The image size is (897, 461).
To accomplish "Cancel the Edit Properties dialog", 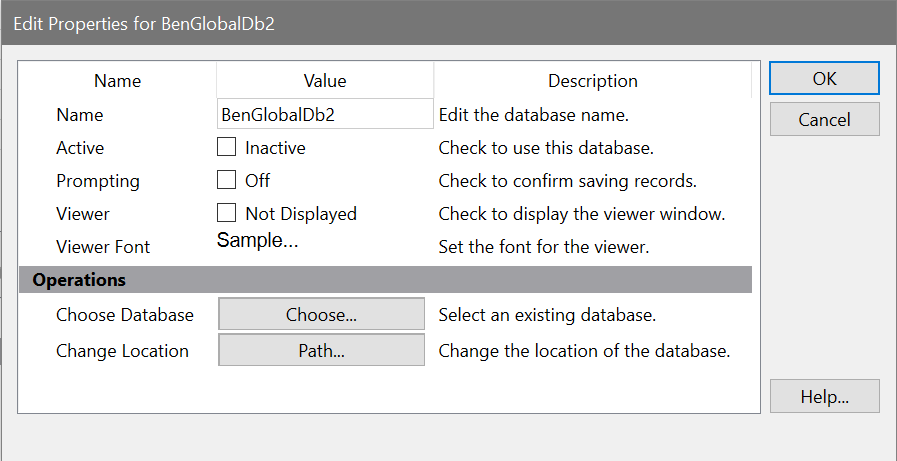I will pyautogui.click(x=824, y=120).
